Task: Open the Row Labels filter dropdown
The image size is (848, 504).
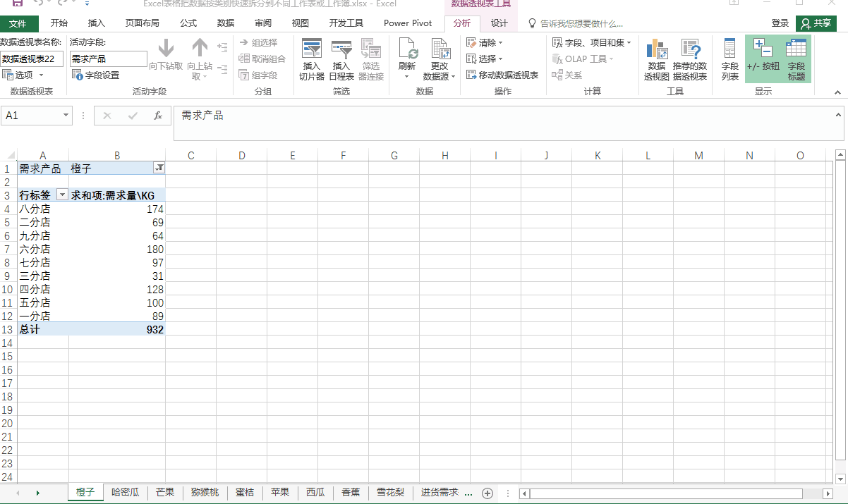Action: [62, 195]
